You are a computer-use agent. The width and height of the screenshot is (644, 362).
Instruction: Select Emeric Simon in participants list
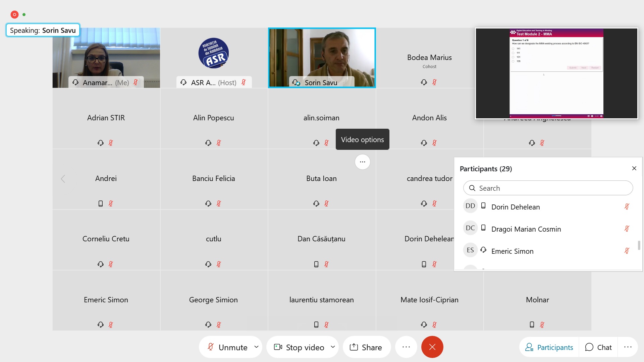[512, 251]
